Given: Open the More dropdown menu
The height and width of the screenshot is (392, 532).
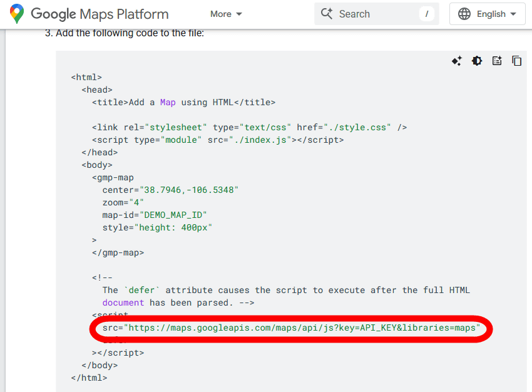Looking at the screenshot, I should pyautogui.click(x=226, y=14).
